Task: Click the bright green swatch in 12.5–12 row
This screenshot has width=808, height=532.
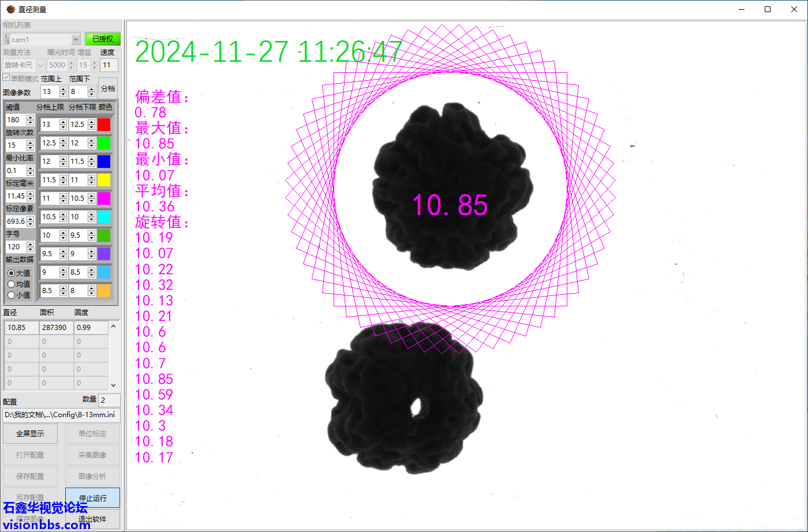Action: [104, 143]
